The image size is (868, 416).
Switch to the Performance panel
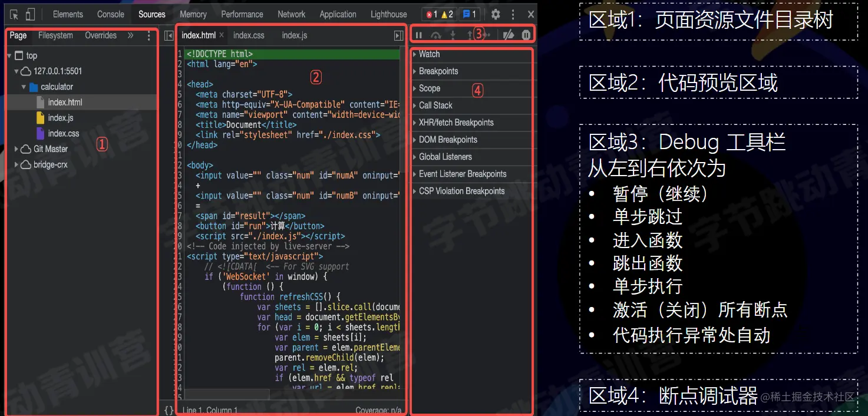tap(242, 14)
